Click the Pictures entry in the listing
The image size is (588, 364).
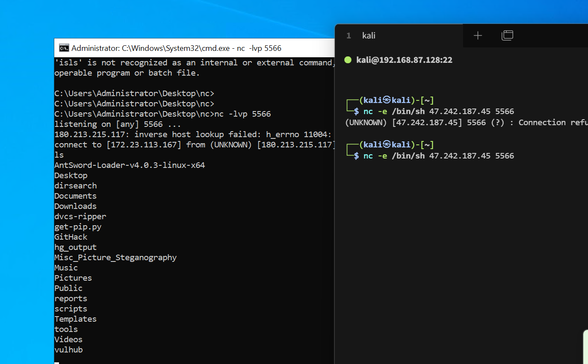[73, 278]
